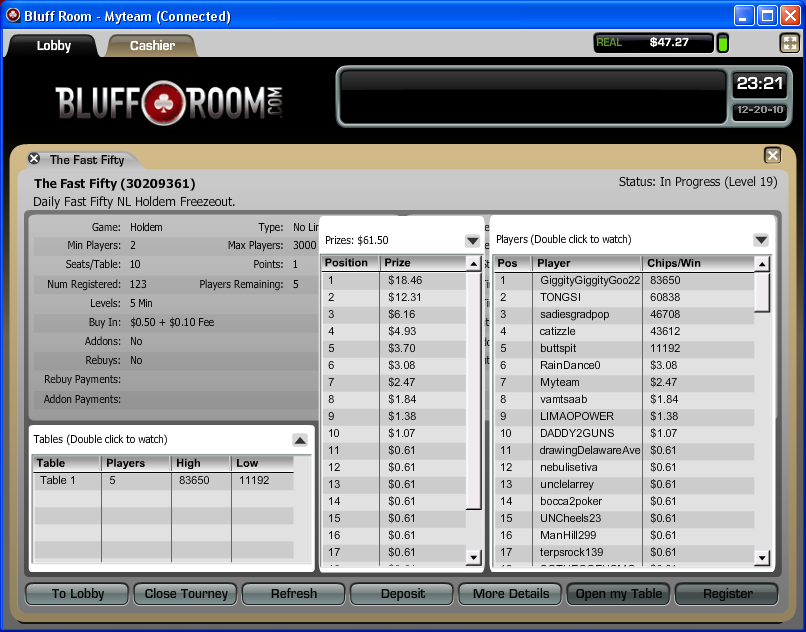The height and width of the screenshot is (632, 806).
Task: Click the REAL balance $47.27 display
Action: pyautogui.click(x=653, y=43)
